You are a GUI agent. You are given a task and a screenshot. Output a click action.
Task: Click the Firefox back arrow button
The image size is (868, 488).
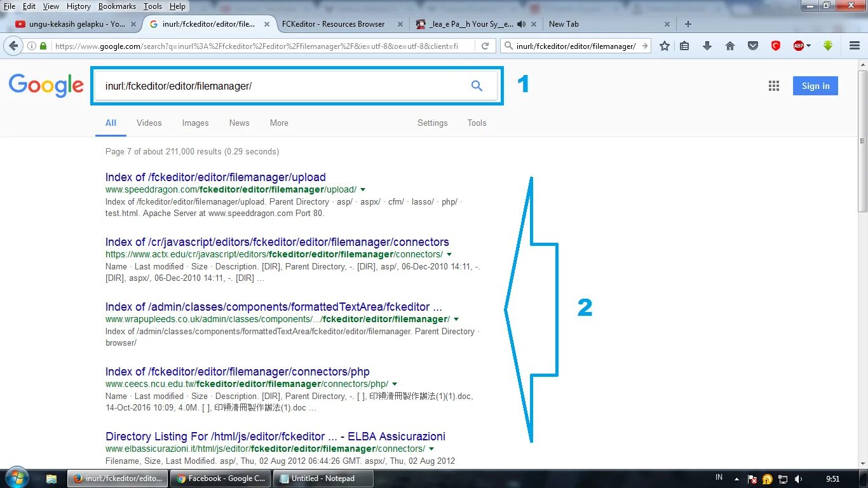click(13, 46)
